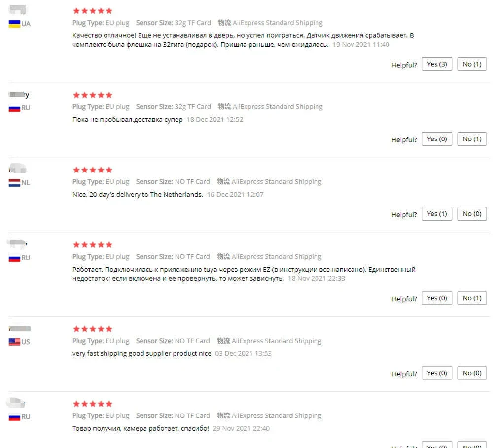Vote Yes (3) on the Ukrainian review
This screenshot has height=448, width=493.
tap(437, 64)
